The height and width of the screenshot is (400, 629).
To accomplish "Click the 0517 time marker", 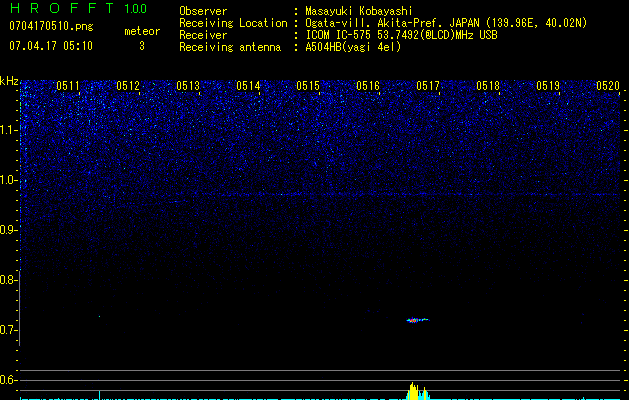I will pos(428,86).
